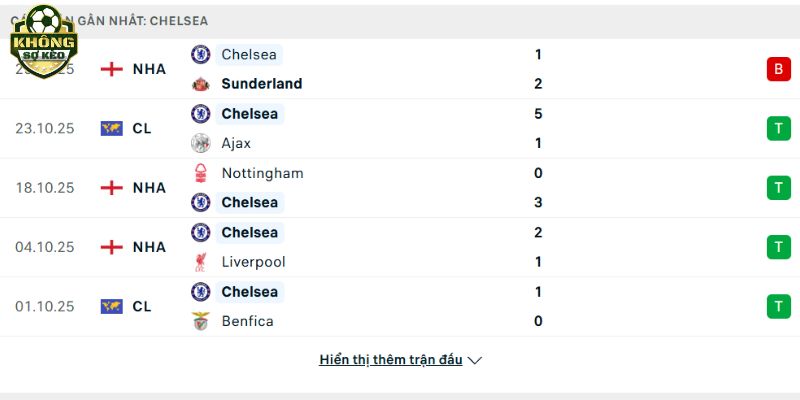Expand more matches with the chevron arrow
This screenshot has width=800, height=400.
(475, 360)
